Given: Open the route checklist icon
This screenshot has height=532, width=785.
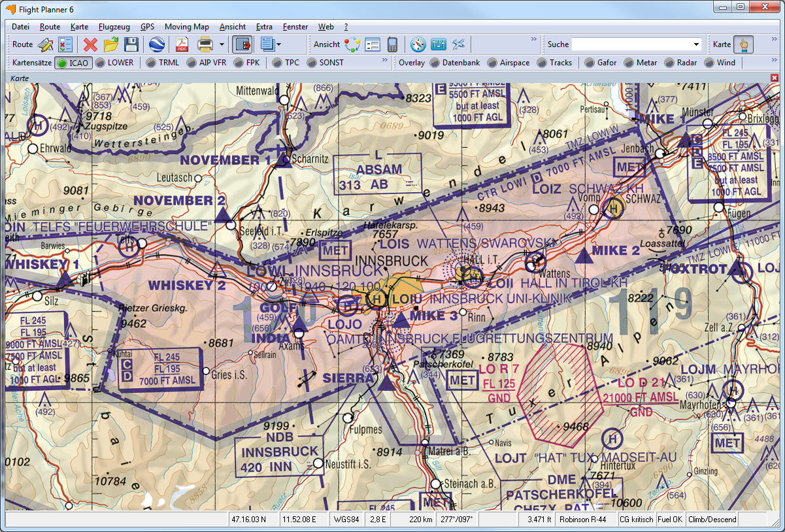Looking at the screenshot, I should pyautogui.click(x=65, y=44).
